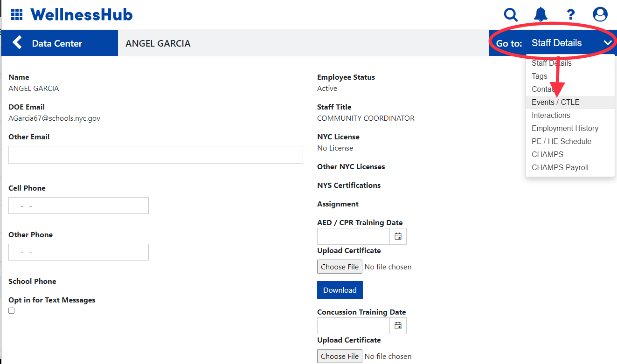The height and width of the screenshot is (364, 617).
Task: Open the apps grid menu icon
Action: pos(16,14)
